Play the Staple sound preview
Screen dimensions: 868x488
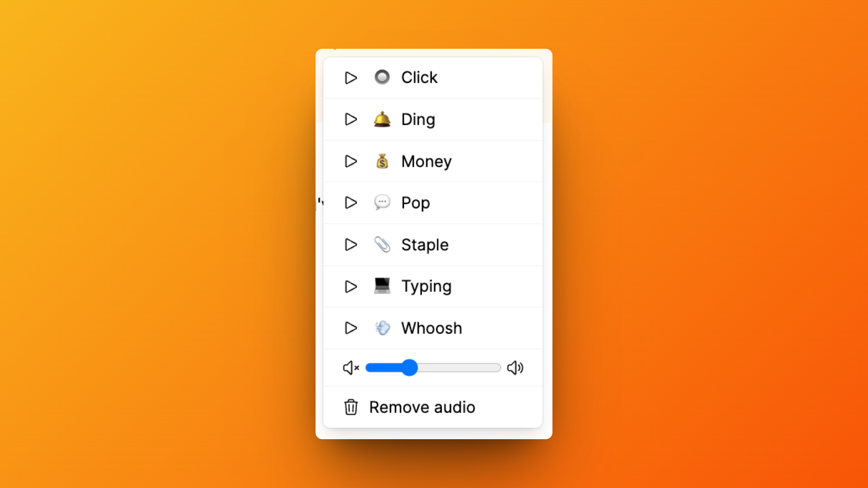coord(351,244)
